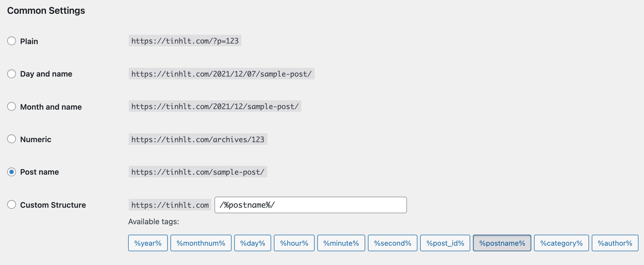Select the Post name radio button
The height and width of the screenshot is (265, 644).
[12, 172]
